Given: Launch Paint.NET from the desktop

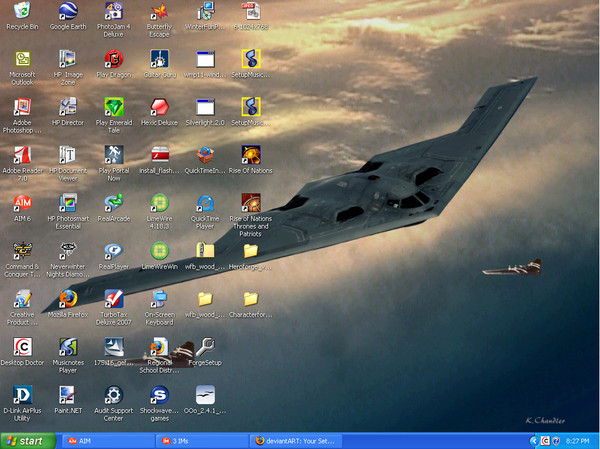Looking at the screenshot, I should [x=68, y=395].
